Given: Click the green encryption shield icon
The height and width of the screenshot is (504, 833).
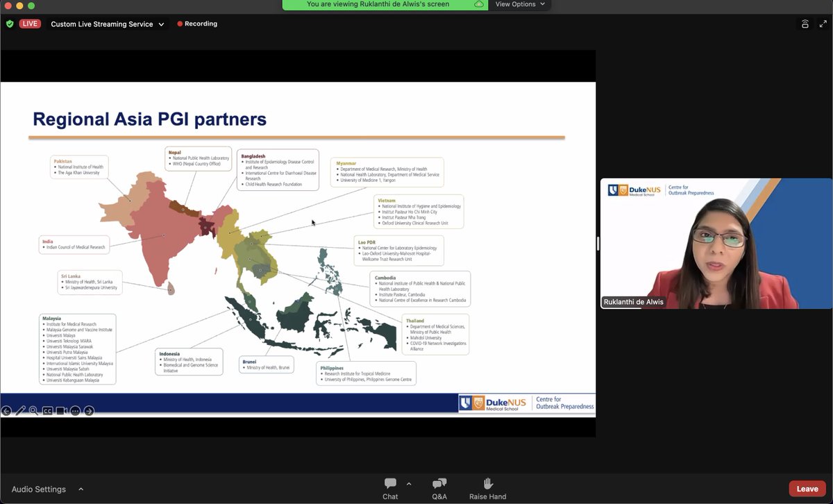Looking at the screenshot, I should tap(10, 24).
